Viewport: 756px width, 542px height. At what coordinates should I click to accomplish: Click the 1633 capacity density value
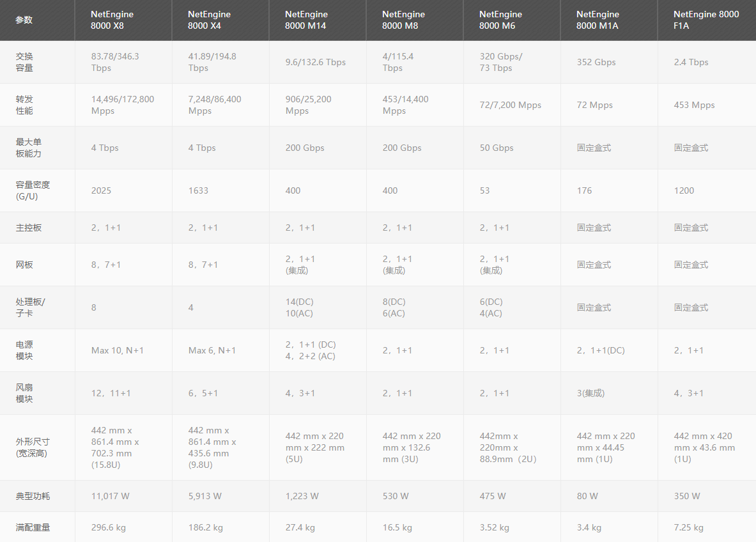tap(198, 190)
